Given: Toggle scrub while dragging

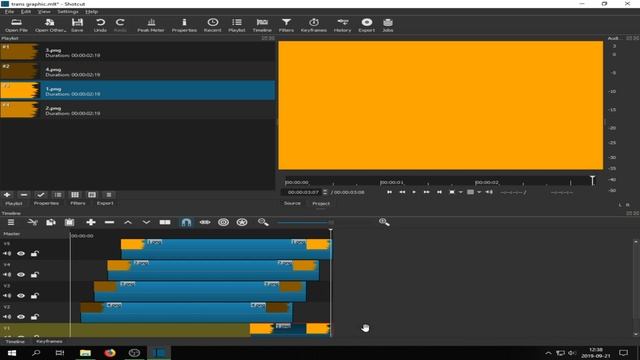Looking at the screenshot, I should (205, 222).
